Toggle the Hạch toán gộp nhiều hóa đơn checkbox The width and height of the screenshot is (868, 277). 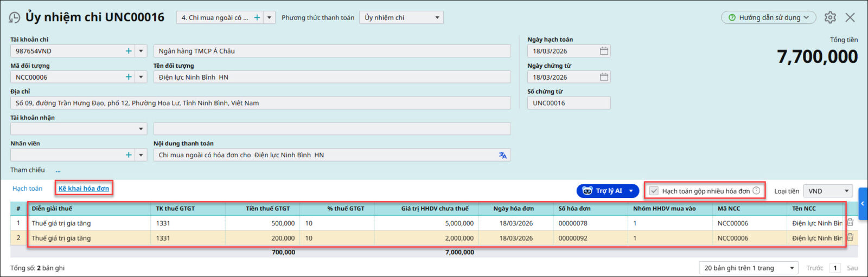(654, 191)
